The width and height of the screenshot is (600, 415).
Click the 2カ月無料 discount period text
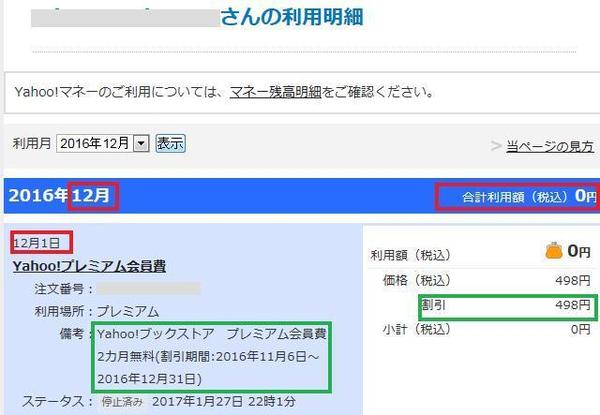coord(208,368)
